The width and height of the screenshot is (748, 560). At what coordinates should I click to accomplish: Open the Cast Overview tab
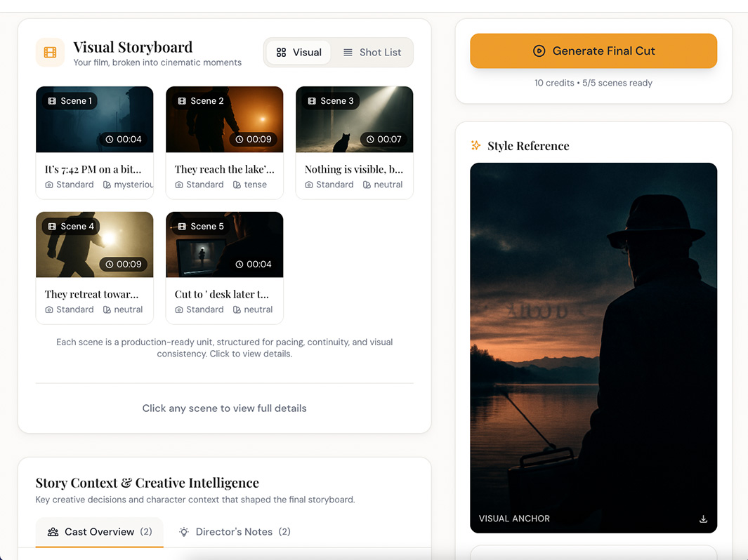click(99, 532)
